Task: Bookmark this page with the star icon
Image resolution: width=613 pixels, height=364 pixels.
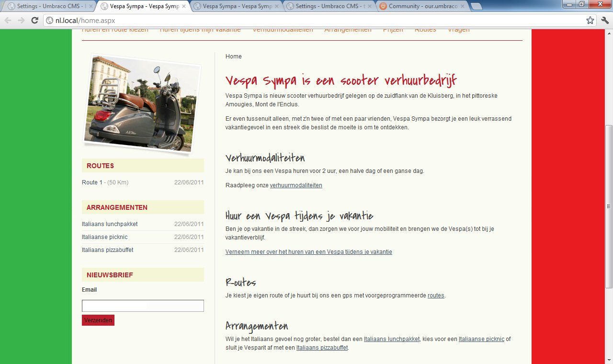Action: click(x=590, y=21)
